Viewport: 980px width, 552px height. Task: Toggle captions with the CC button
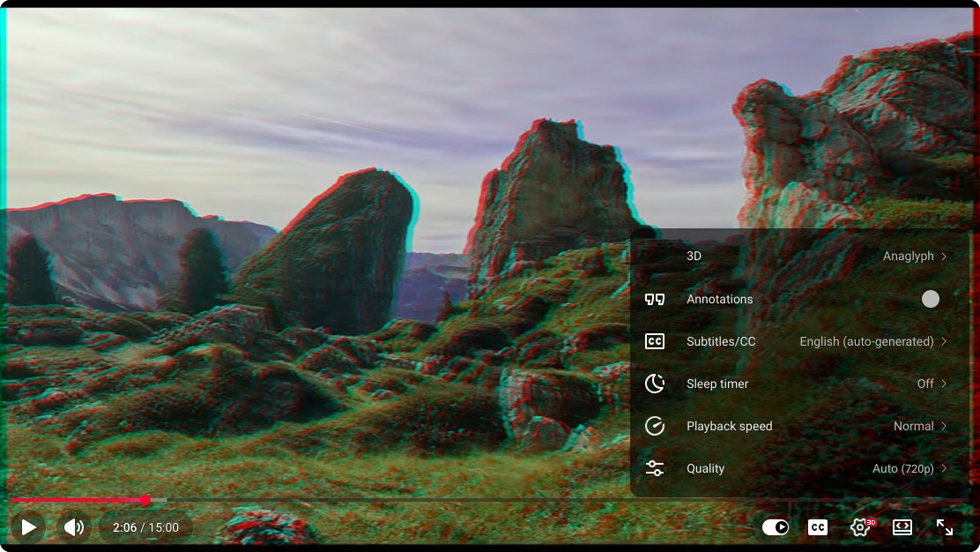[818, 527]
